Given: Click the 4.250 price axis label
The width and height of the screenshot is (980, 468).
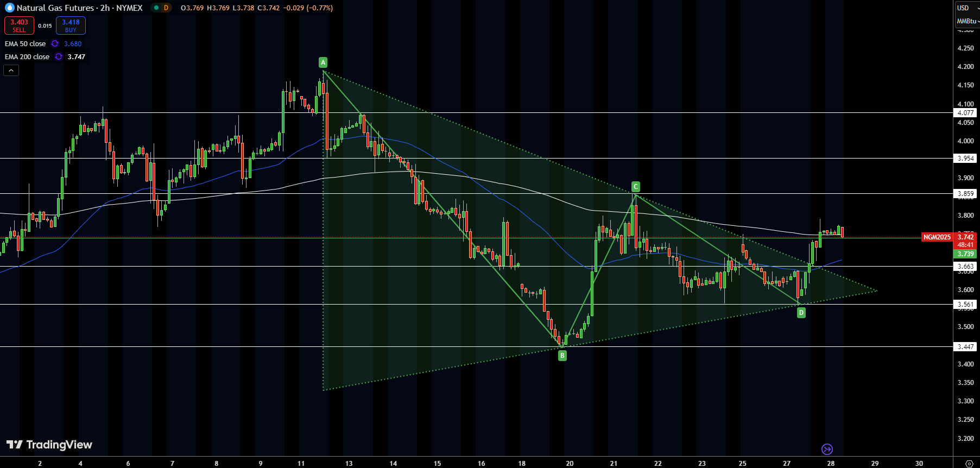Looking at the screenshot, I should pyautogui.click(x=965, y=48).
